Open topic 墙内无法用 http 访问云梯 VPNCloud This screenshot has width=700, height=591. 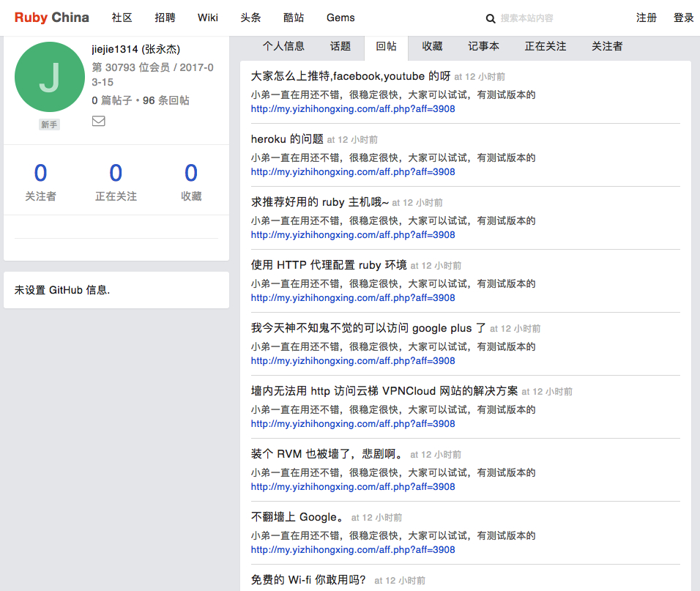(384, 391)
